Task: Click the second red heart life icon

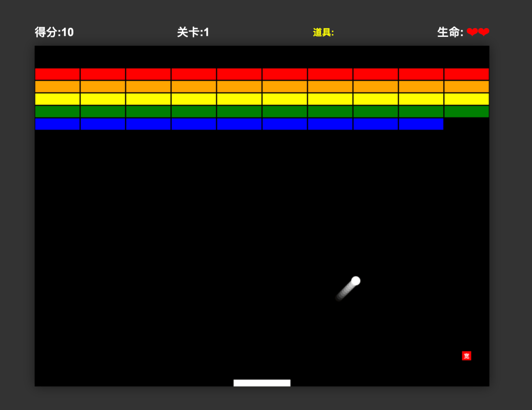Action: point(484,32)
